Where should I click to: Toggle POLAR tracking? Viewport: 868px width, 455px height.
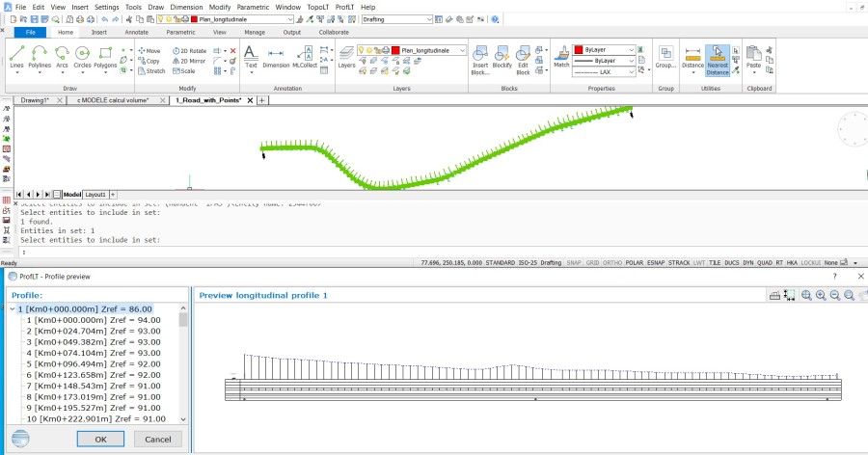(x=635, y=263)
